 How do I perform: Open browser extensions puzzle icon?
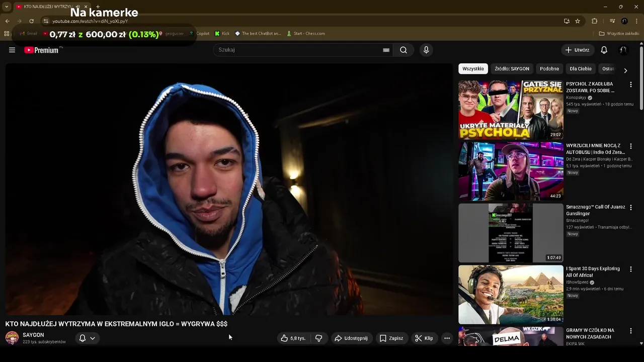(595, 21)
